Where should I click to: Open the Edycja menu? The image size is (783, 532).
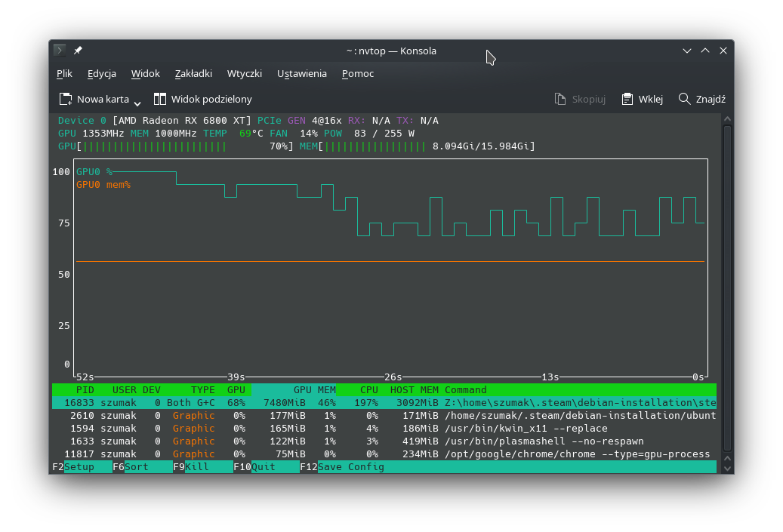(x=101, y=73)
